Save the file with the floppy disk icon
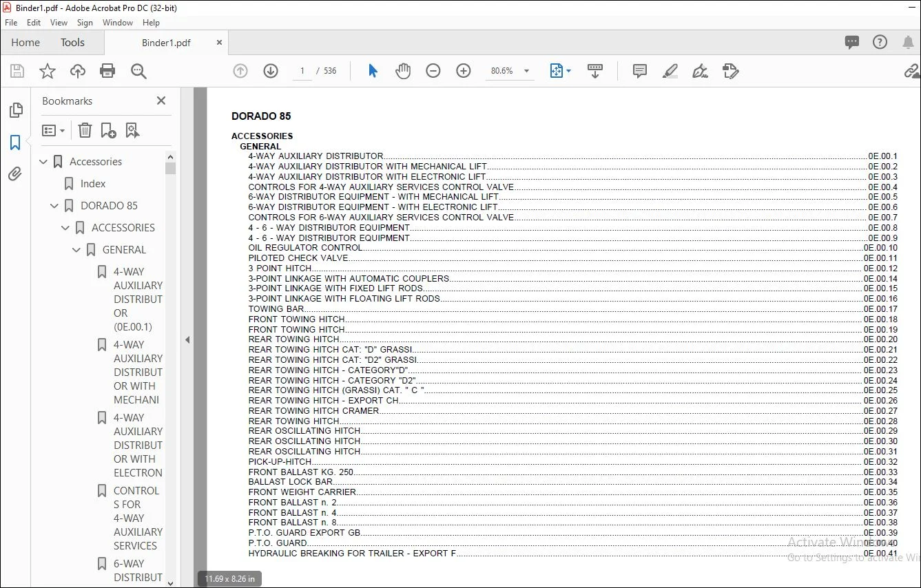This screenshot has height=588, width=921. tap(17, 71)
